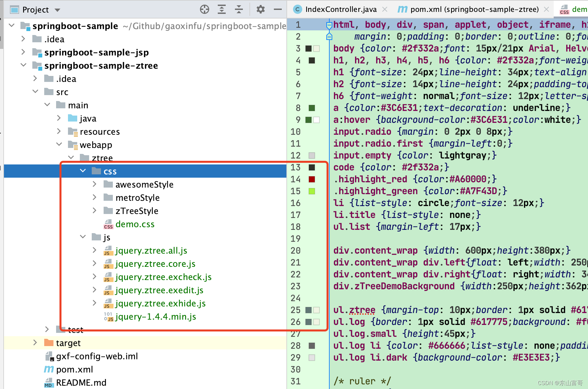
Task: Expand the metroStyle folder
Action: click(94, 197)
